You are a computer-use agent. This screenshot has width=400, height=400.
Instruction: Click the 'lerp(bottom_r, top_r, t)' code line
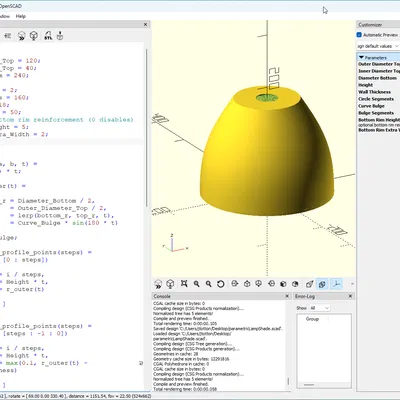pos(66,216)
